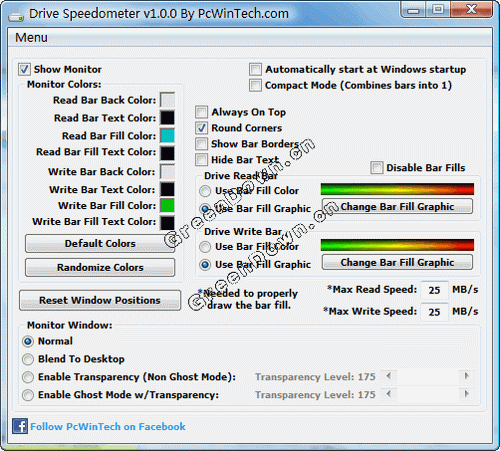Click the Default Colors button
Image resolution: width=500 pixels, height=451 pixels.
point(100,244)
